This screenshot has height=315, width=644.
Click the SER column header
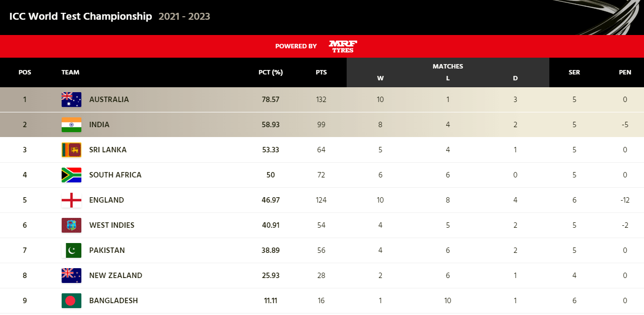pyautogui.click(x=574, y=72)
